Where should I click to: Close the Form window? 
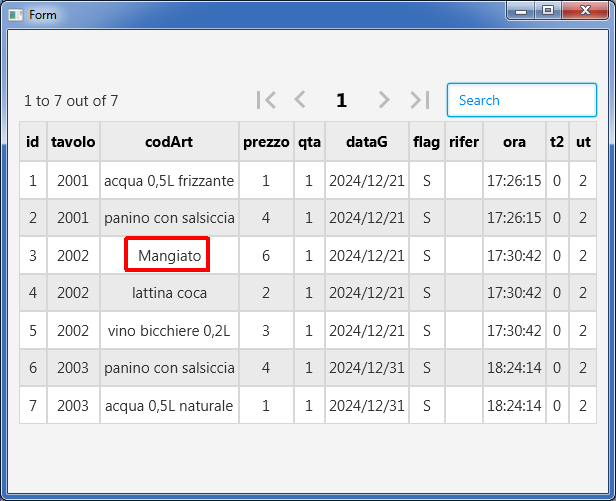[x=585, y=11]
